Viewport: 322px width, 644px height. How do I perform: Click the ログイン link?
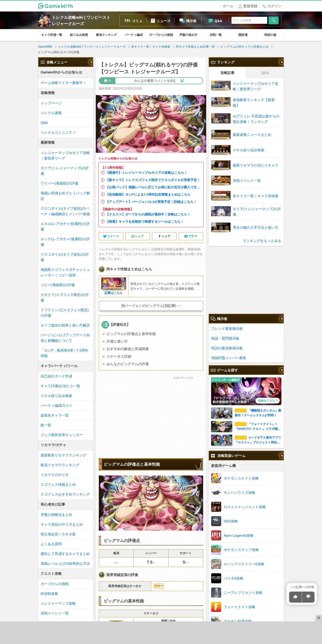272,6
